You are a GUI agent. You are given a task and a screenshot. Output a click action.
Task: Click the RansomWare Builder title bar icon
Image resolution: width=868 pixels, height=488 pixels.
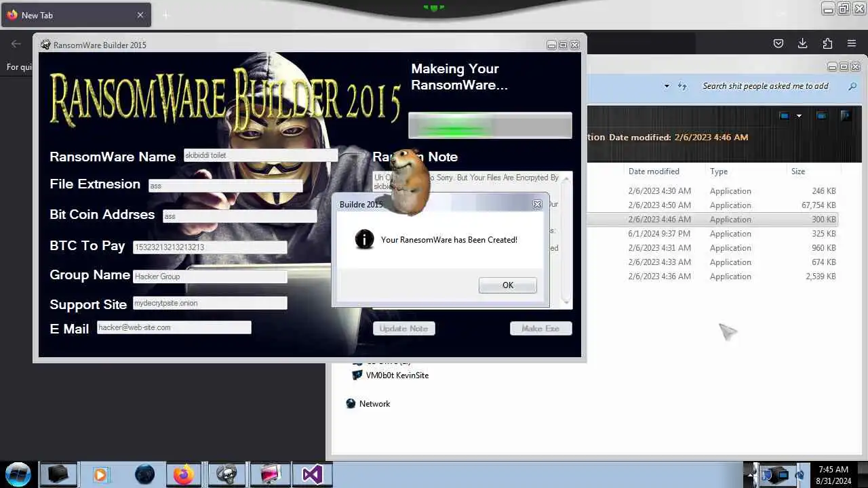tap(45, 45)
